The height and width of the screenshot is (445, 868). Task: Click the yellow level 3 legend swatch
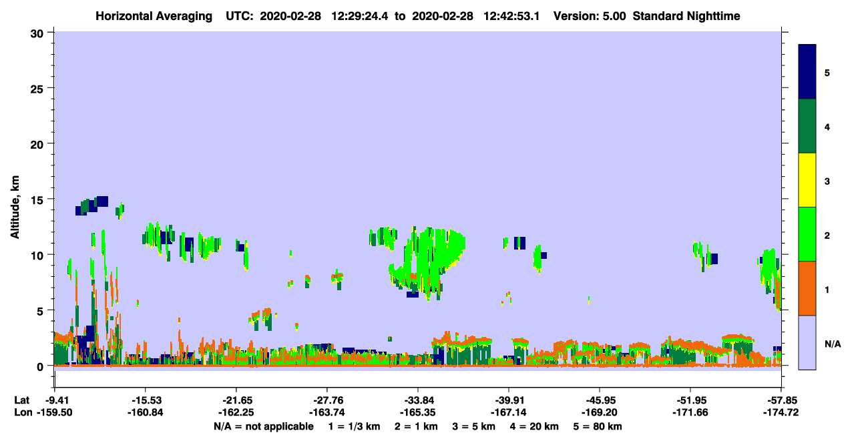point(807,180)
